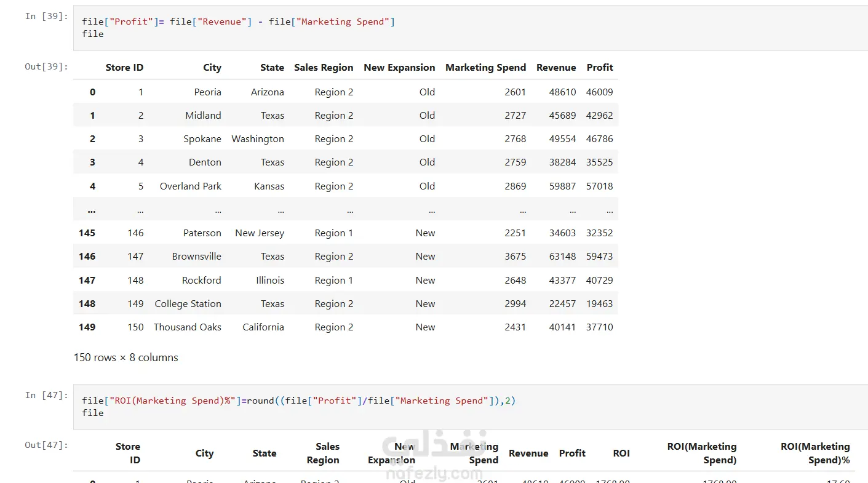Image resolution: width=868 pixels, height=483 pixels.
Task: Click the 'Profit' header in the Out[47] table
Action: (x=572, y=453)
